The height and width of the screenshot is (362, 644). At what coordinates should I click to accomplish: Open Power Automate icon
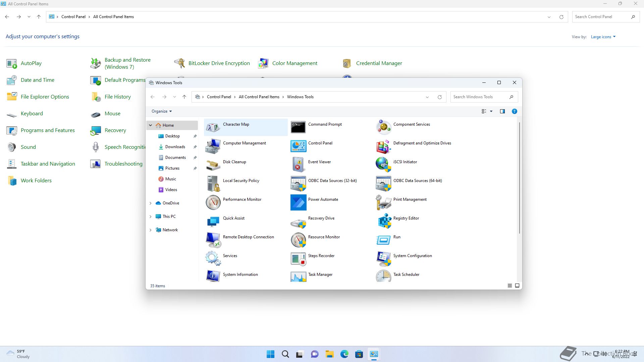pyautogui.click(x=298, y=202)
